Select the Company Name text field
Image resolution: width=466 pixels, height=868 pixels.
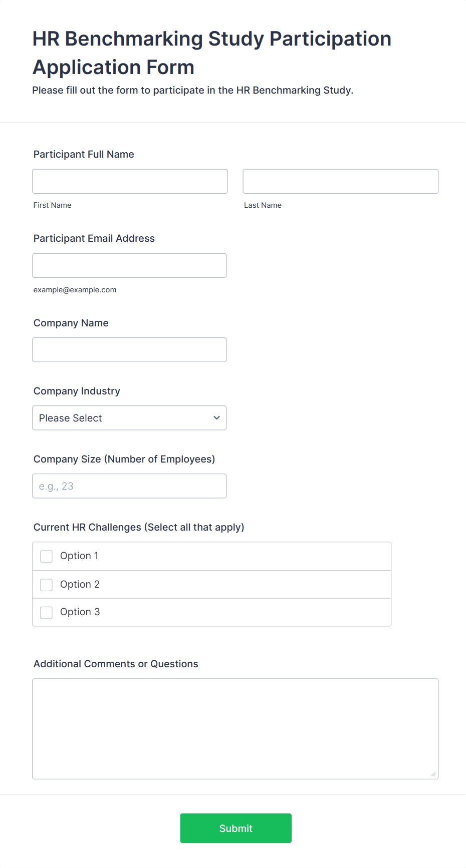(129, 349)
